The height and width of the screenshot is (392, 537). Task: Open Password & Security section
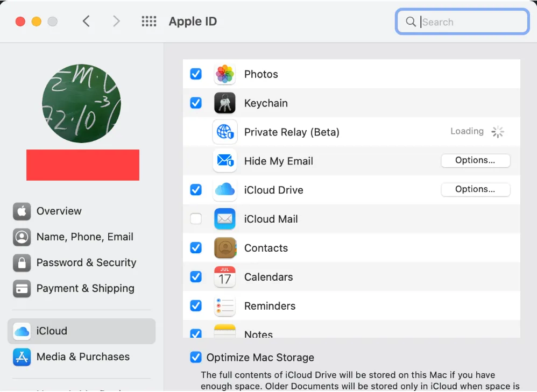click(81, 262)
